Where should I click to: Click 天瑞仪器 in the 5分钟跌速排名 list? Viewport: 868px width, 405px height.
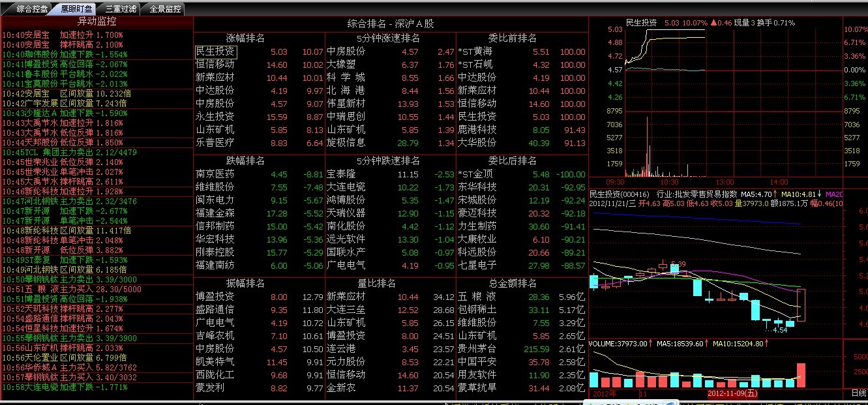(x=346, y=213)
